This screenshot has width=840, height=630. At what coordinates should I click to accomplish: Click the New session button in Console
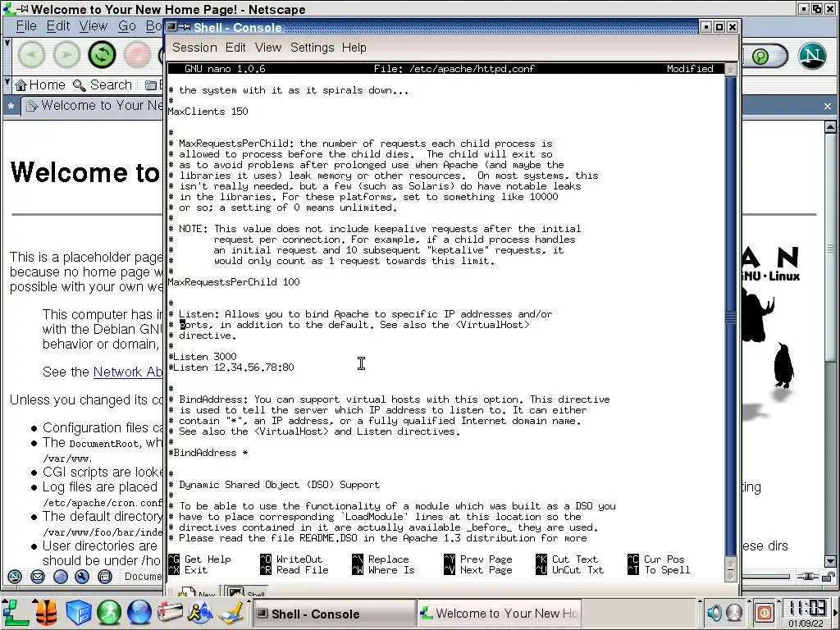pyautogui.click(x=195, y=592)
